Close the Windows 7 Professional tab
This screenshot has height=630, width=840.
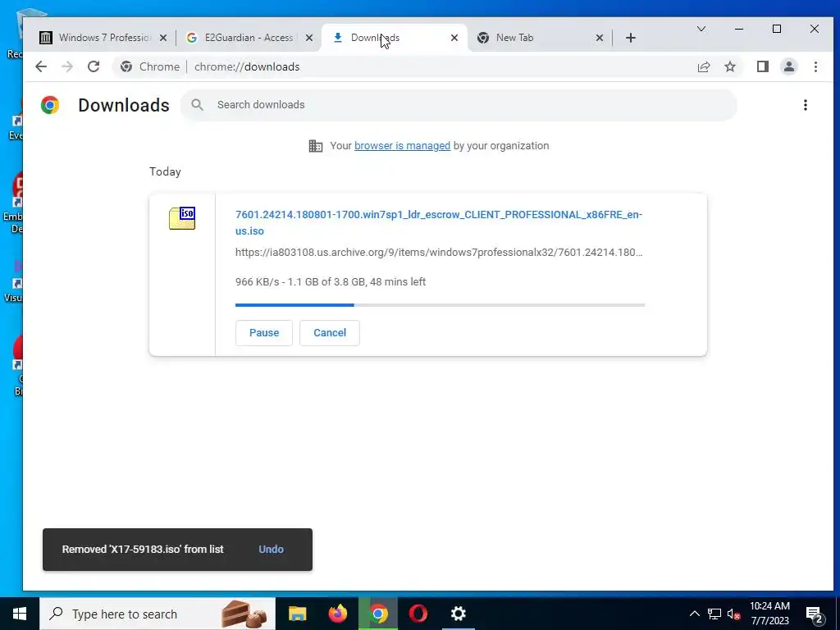163,38
